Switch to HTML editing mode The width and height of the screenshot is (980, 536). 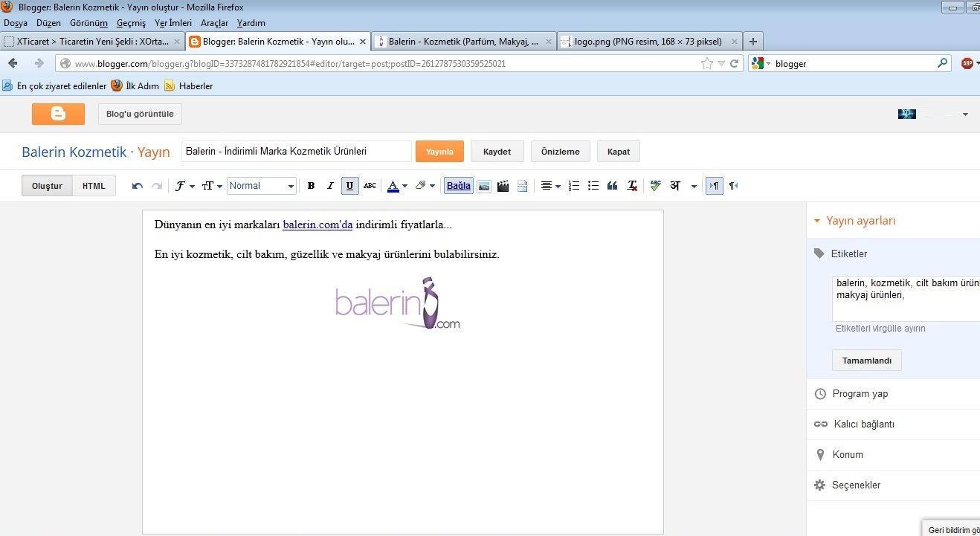(94, 186)
